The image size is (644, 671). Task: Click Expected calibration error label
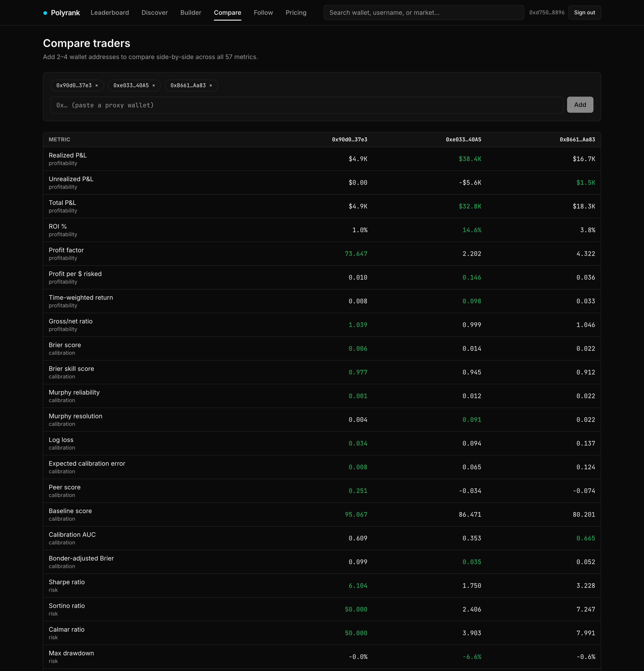point(87,463)
